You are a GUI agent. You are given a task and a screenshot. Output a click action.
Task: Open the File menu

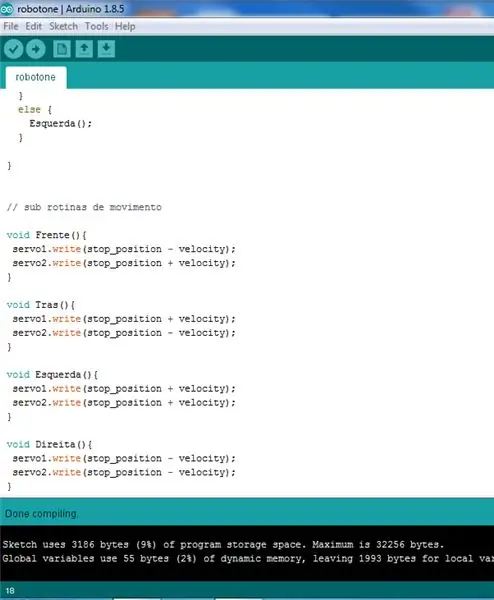coord(11,26)
